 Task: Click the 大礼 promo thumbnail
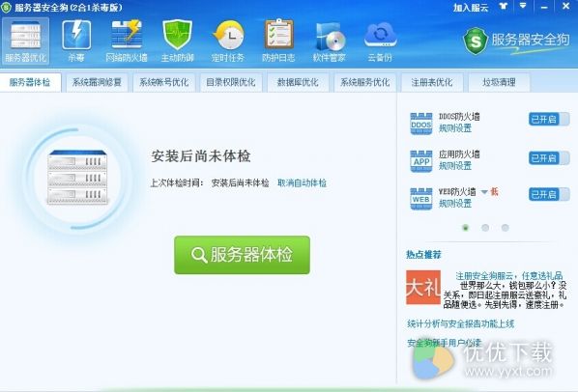[x=423, y=288]
